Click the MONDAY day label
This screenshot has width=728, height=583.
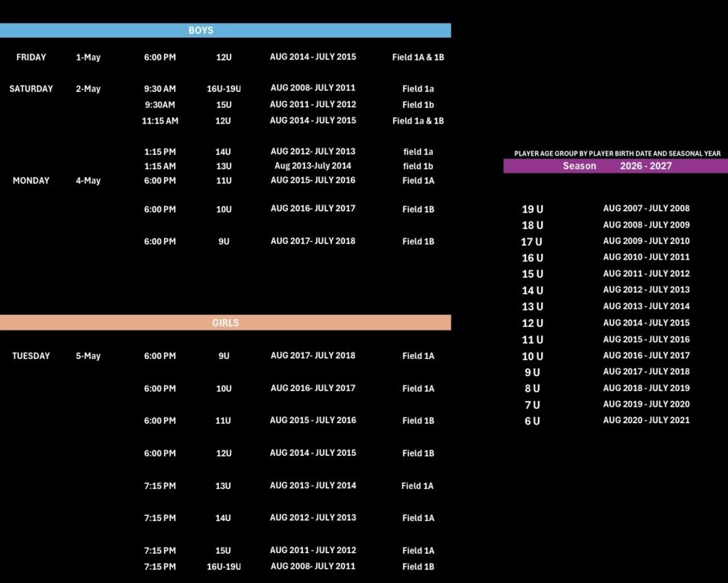(31, 181)
